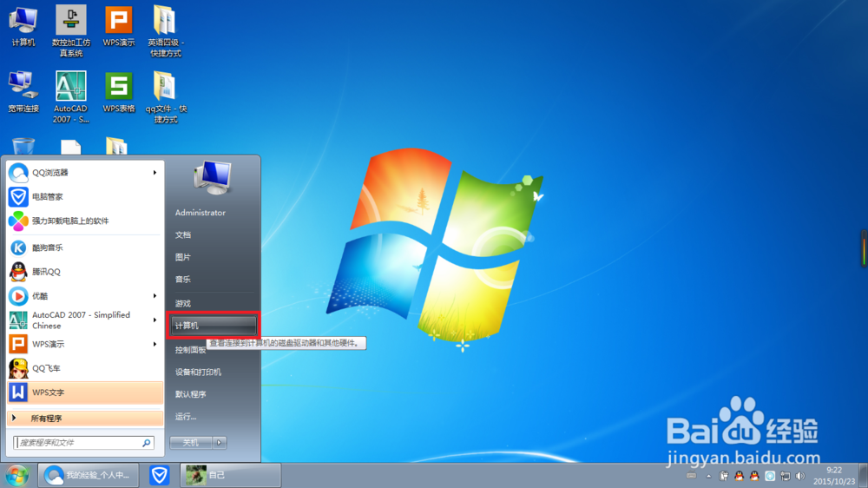868x488 pixels.
Task: Click the Windows Start orb
Action: pyautogui.click(x=17, y=476)
